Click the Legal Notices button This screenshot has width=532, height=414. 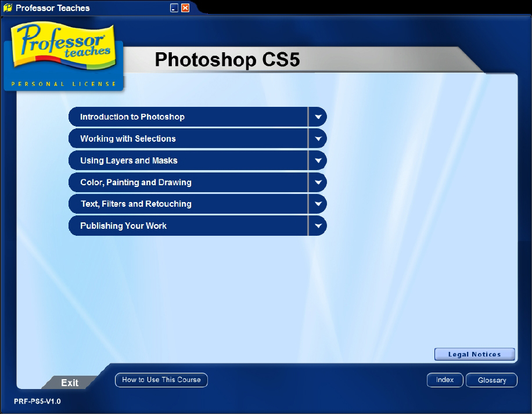(475, 354)
